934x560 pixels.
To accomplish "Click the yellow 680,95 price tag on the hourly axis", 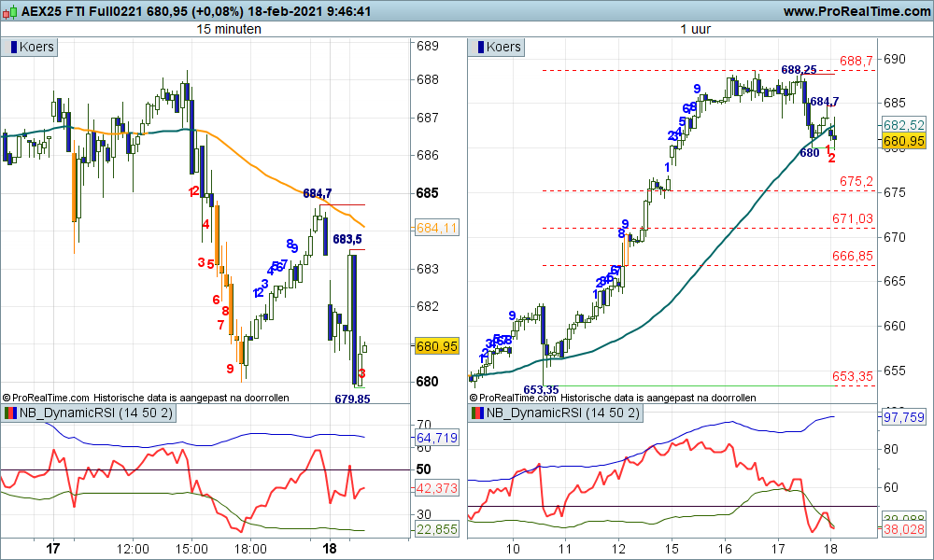I will click(x=903, y=141).
